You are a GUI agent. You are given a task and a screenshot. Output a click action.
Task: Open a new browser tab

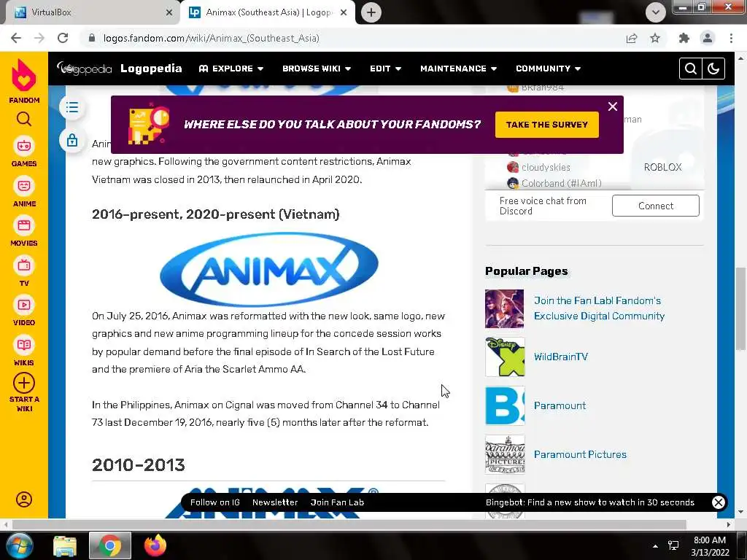(371, 12)
